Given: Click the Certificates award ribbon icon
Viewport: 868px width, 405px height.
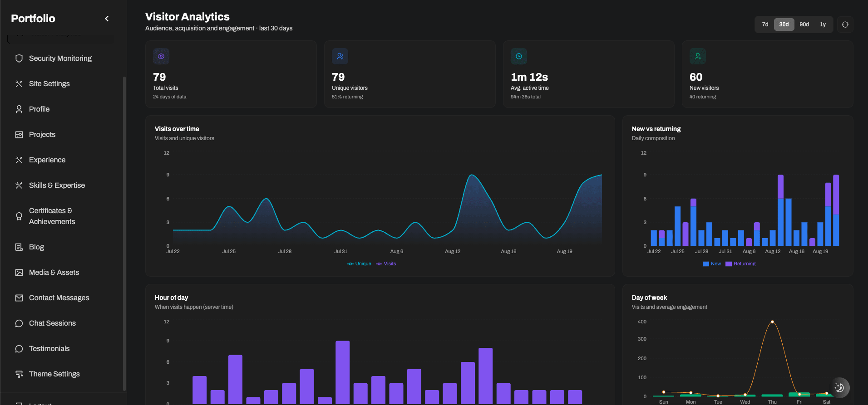Looking at the screenshot, I should pyautogui.click(x=19, y=216).
